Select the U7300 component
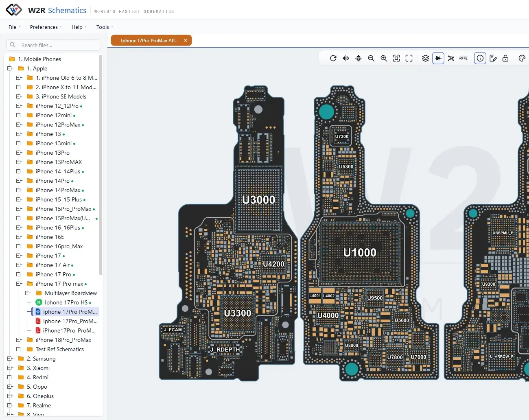Viewport: 529px width, 420px height. 342,136
